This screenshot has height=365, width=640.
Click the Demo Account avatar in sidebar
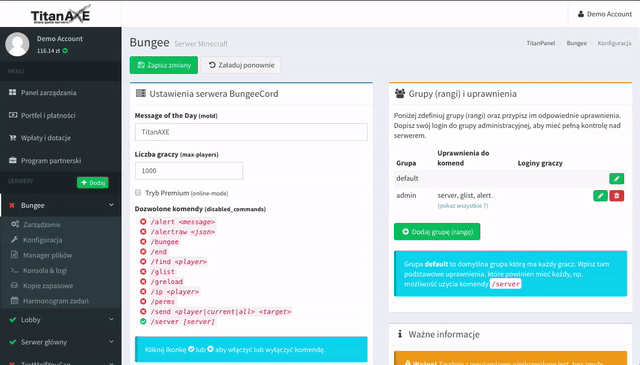tap(17, 45)
